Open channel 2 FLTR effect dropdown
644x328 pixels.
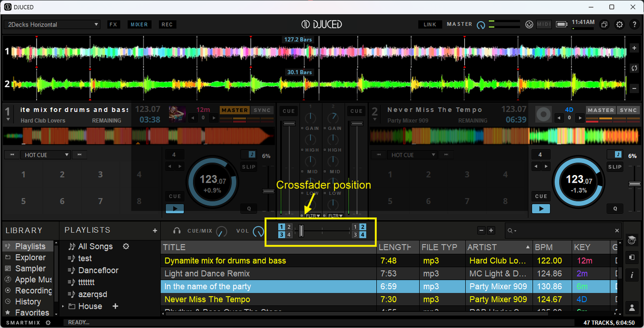(x=335, y=216)
